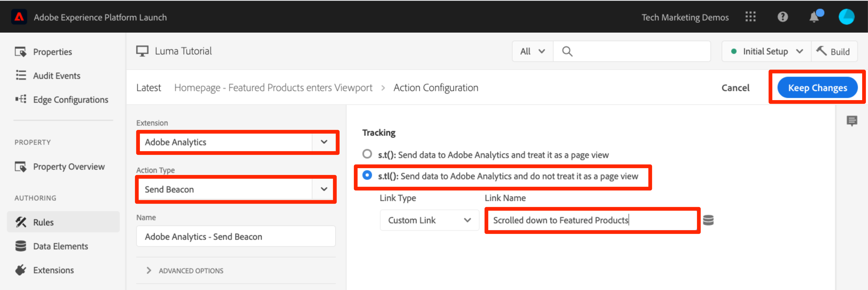The width and height of the screenshot is (868, 290).
Task: Open the app switcher grid icon
Action: (750, 17)
